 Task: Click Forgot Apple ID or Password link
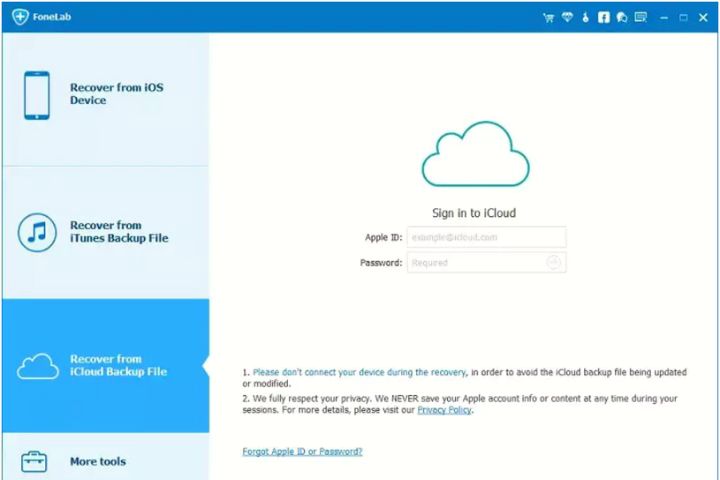coord(302,452)
